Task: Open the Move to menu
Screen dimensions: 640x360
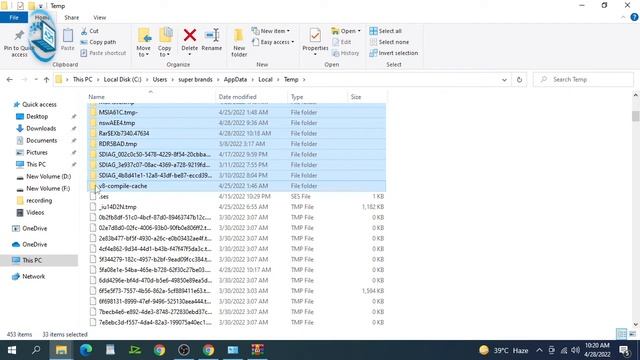Action: tap(144, 42)
